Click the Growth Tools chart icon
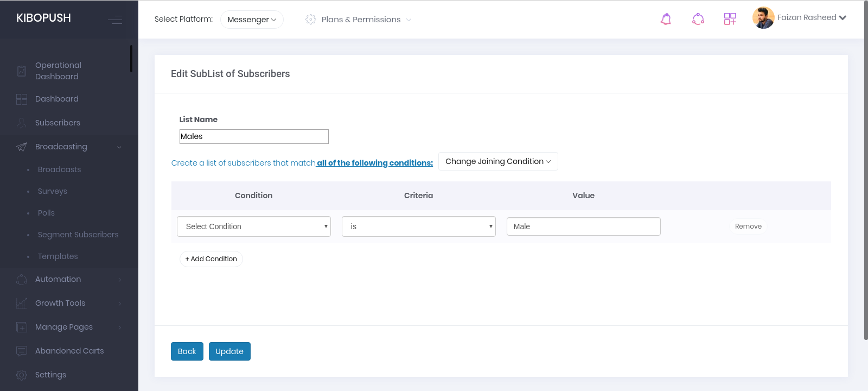The image size is (868, 391). pos(22,304)
